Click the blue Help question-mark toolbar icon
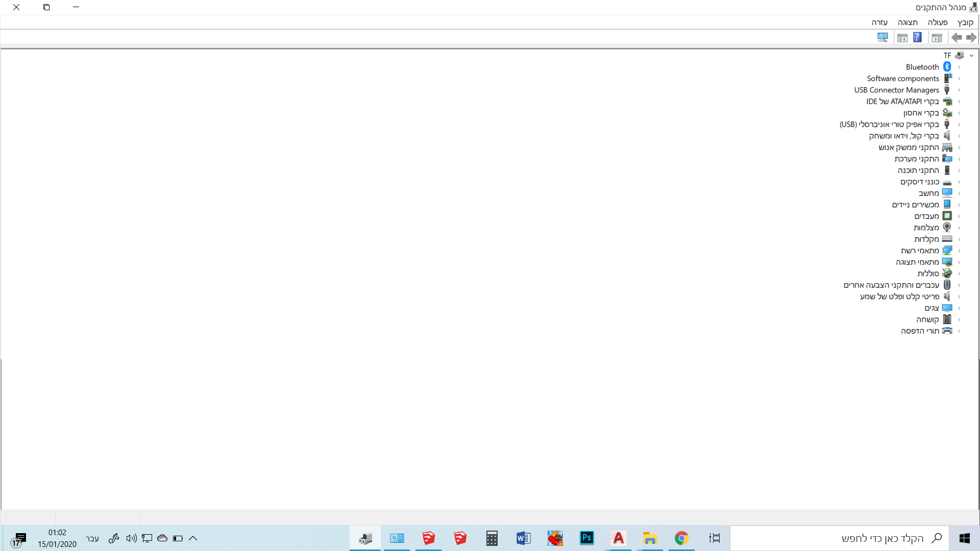Viewport: 980px width, 551px height. [917, 37]
